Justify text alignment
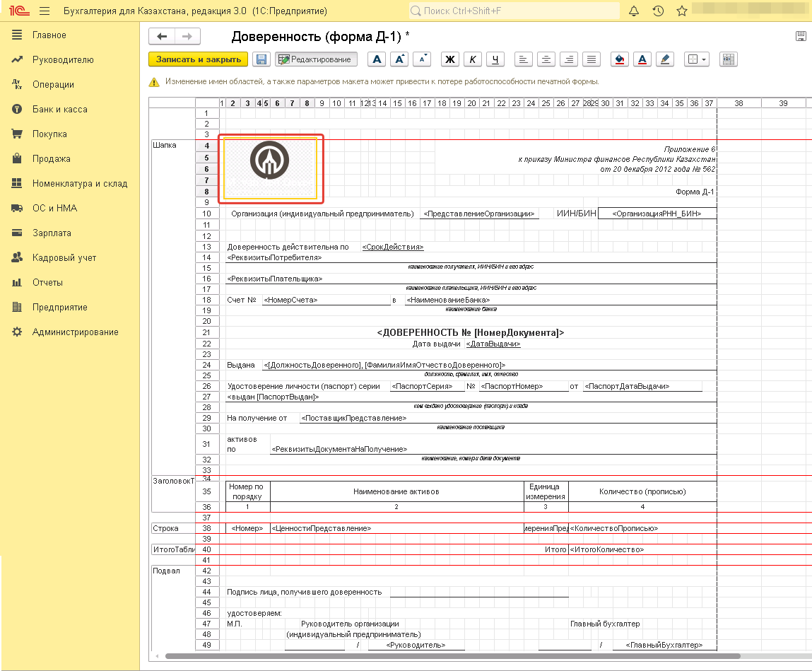812x671 pixels. point(591,59)
